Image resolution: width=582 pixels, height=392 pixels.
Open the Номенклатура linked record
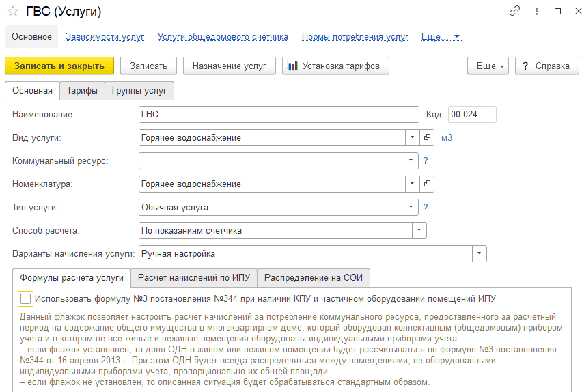point(427,184)
